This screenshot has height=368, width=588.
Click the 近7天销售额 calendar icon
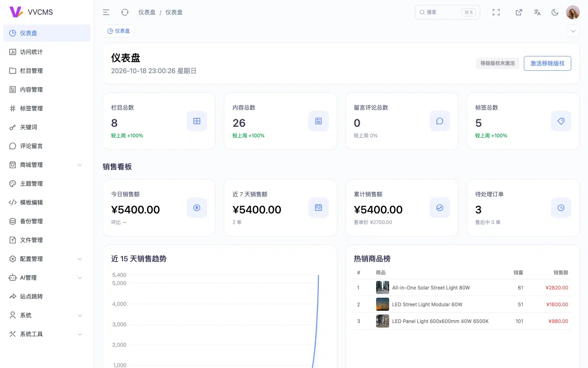pyautogui.click(x=318, y=208)
